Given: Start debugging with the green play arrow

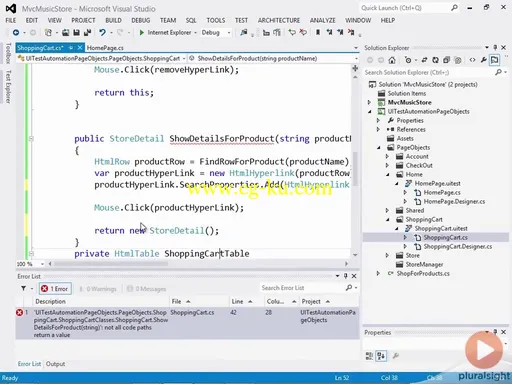Looking at the screenshot, I should pos(142,32).
